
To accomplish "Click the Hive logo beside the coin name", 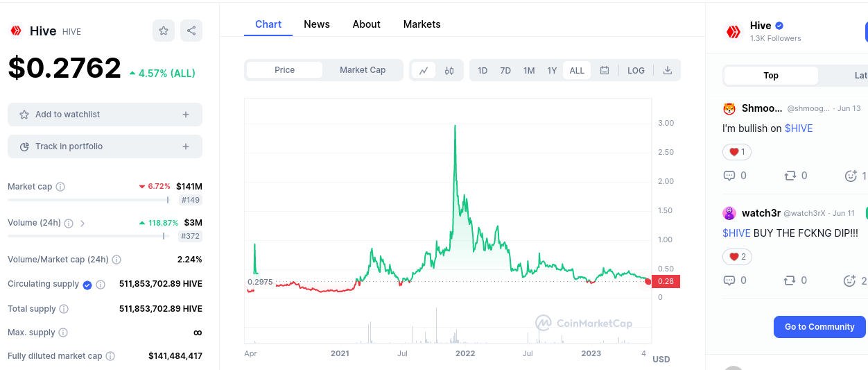I will (x=15, y=31).
